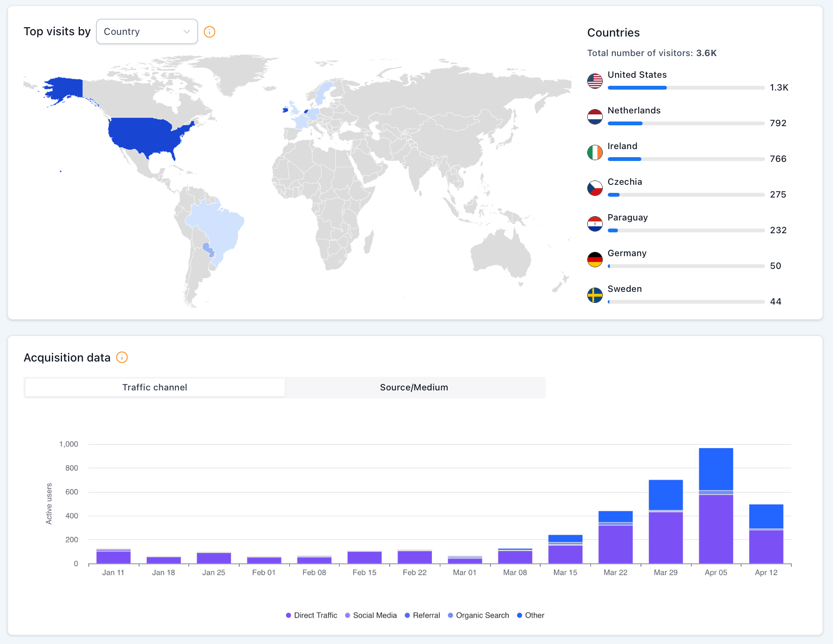The height and width of the screenshot is (644, 833).
Task: Open the Country dropdown
Action: coord(147,31)
